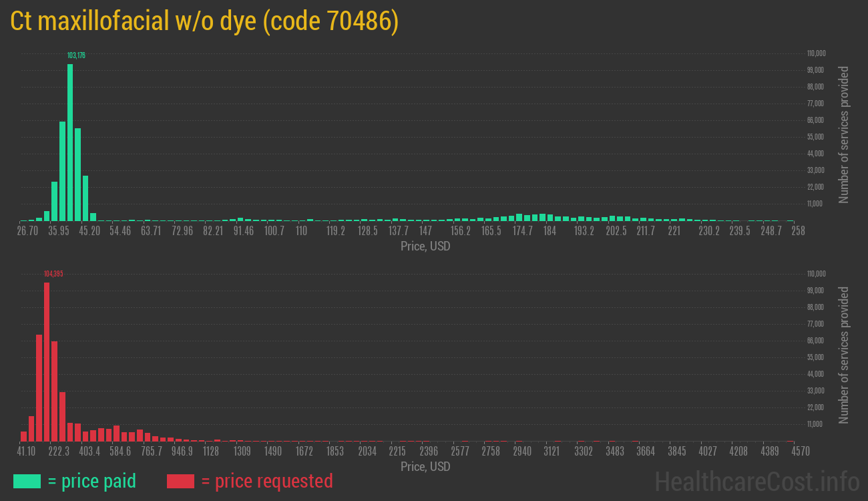Click the 41.10 x-axis label in the bottom chart
Viewport: 868px width, 501px height.
pyautogui.click(x=27, y=452)
